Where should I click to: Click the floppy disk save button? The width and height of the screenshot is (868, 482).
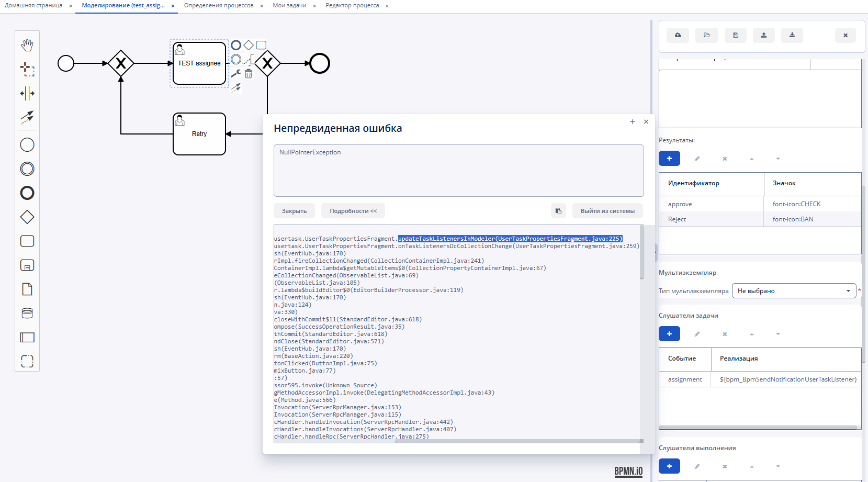735,35
